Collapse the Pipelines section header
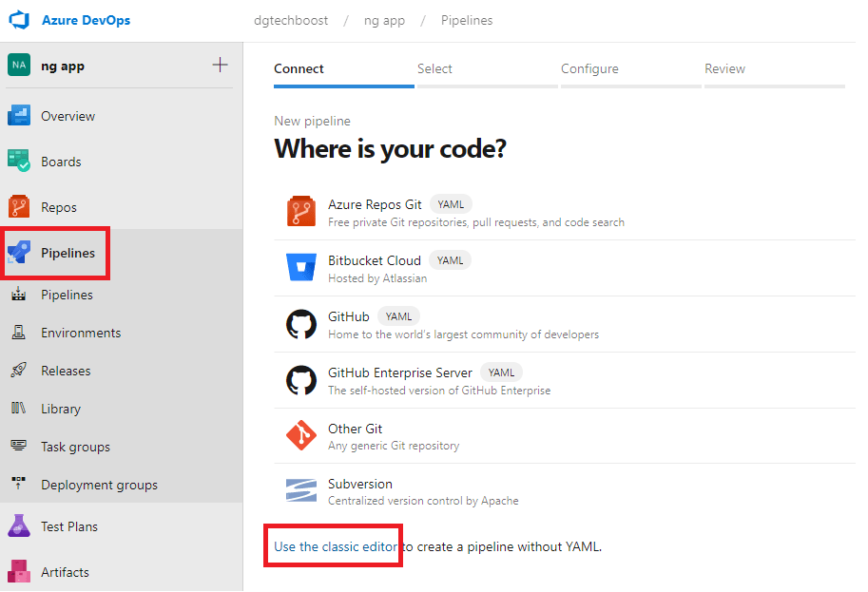Image resolution: width=868 pixels, height=592 pixels. 68,253
